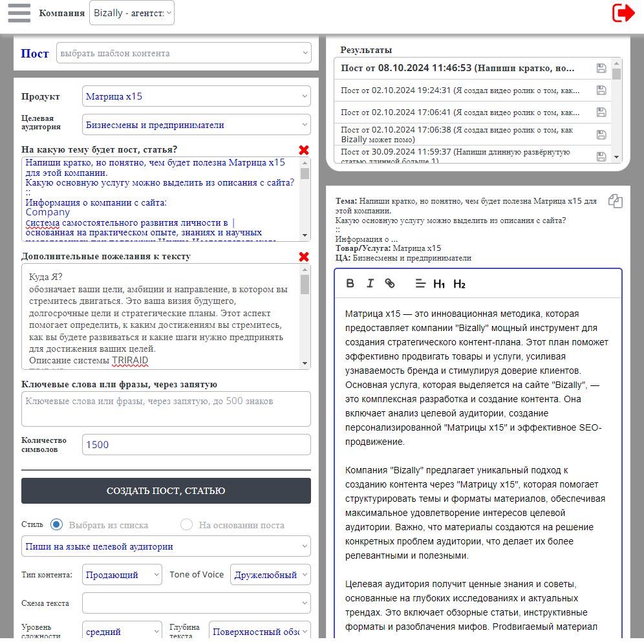Click the topic text area scrollbar up arrow
The image size is (644, 644).
(x=305, y=163)
